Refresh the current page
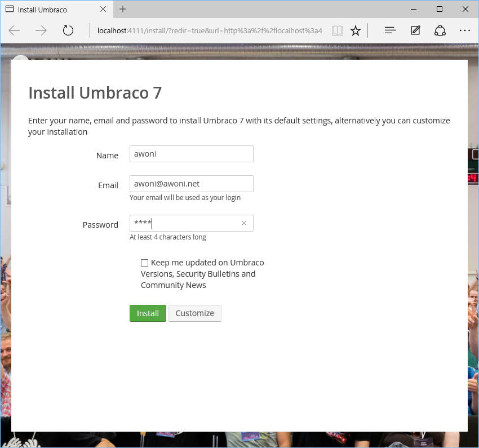Image resolution: width=479 pixels, height=448 pixels. (68, 30)
